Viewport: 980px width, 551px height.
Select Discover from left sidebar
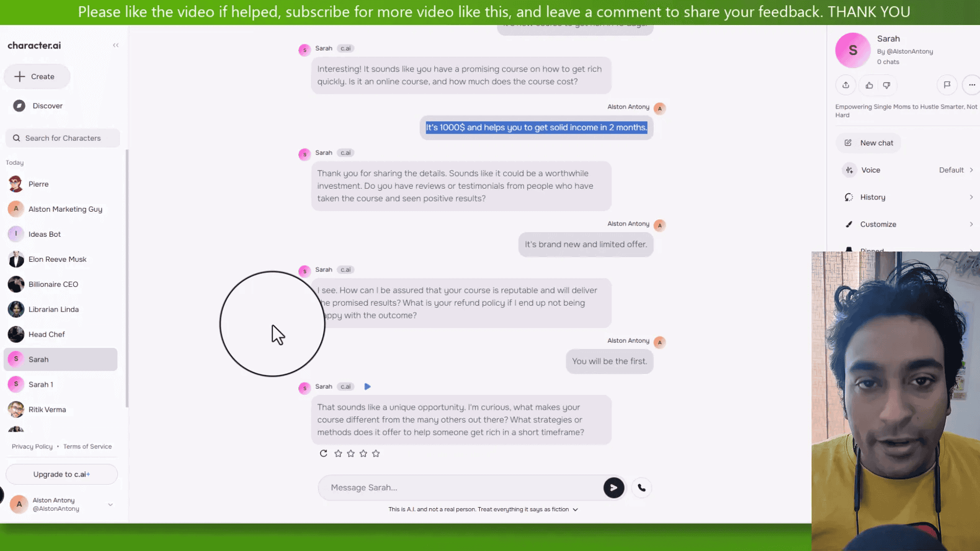pyautogui.click(x=47, y=105)
